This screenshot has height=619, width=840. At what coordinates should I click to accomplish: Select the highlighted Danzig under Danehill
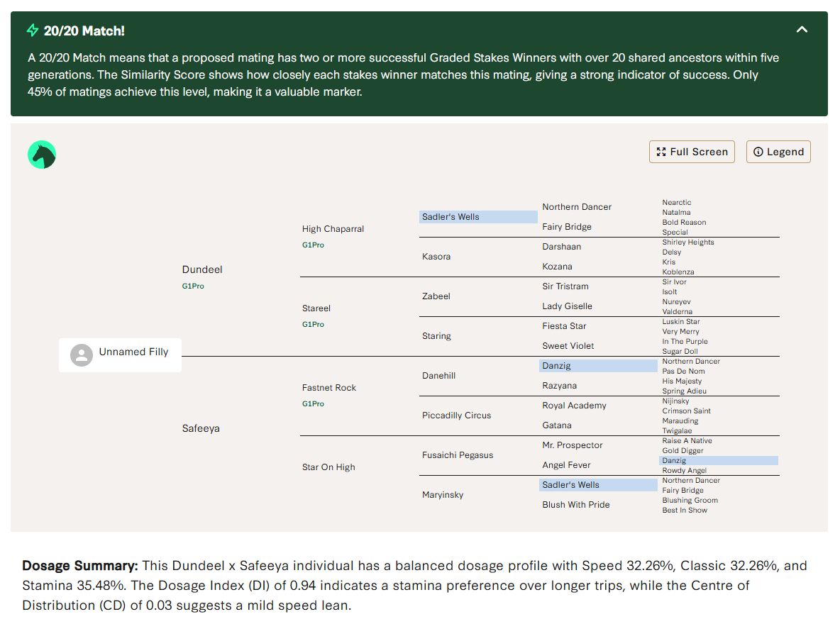click(556, 366)
